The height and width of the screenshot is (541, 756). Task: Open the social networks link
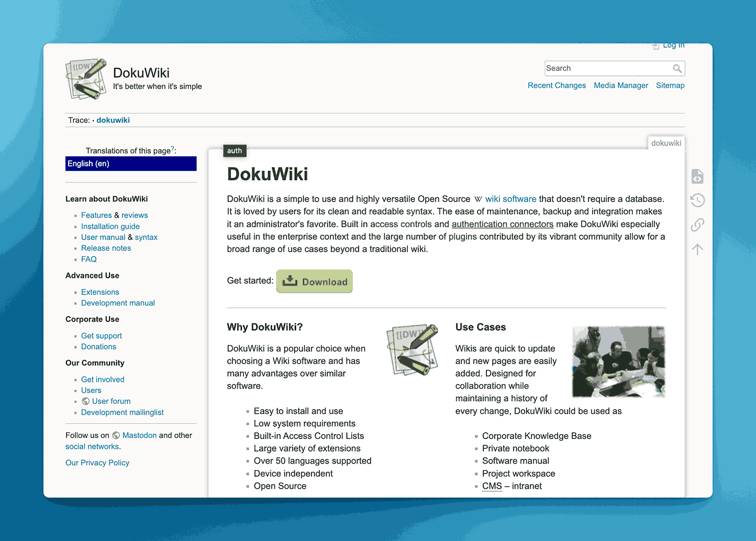pos(92,447)
